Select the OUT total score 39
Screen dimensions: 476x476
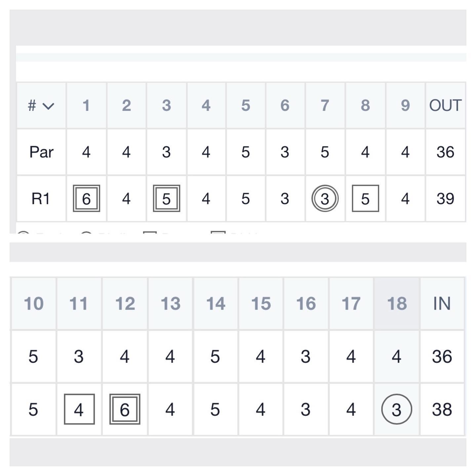click(445, 199)
